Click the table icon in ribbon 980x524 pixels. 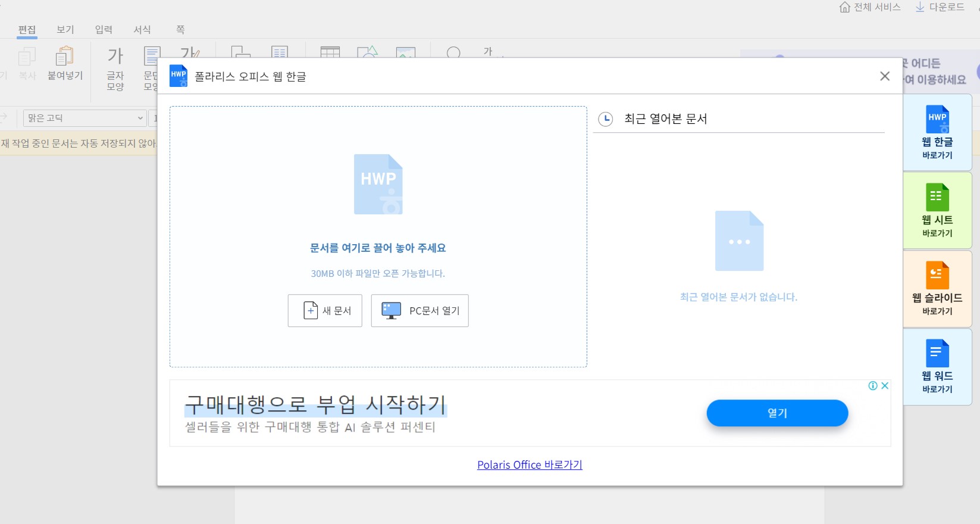330,52
